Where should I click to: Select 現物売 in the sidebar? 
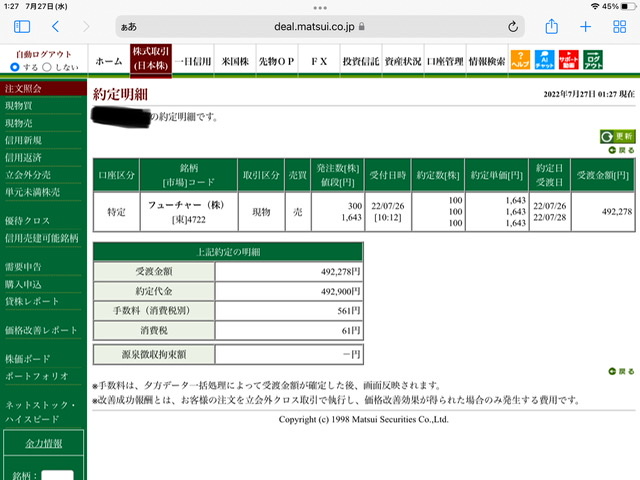19,123
